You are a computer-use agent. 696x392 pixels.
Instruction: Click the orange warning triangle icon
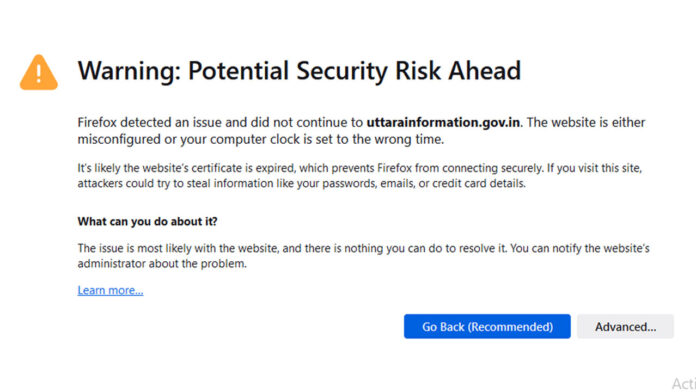tap(39, 72)
